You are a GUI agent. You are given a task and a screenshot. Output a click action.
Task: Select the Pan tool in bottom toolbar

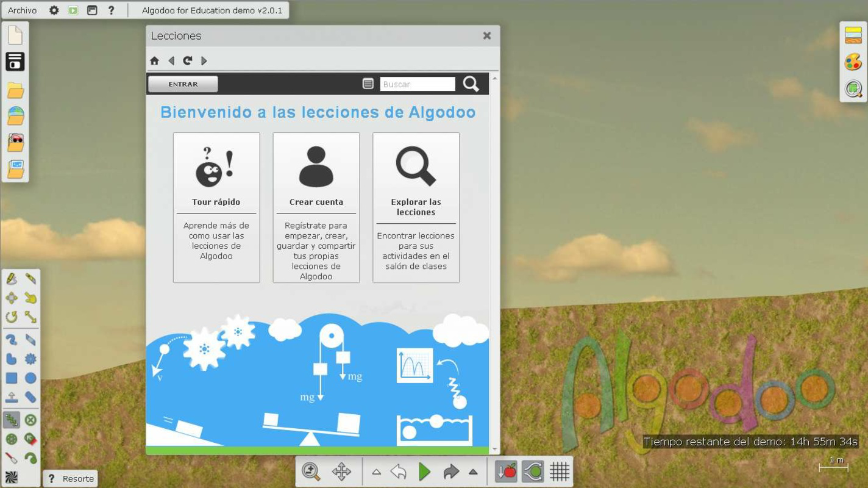click(341, 471)
